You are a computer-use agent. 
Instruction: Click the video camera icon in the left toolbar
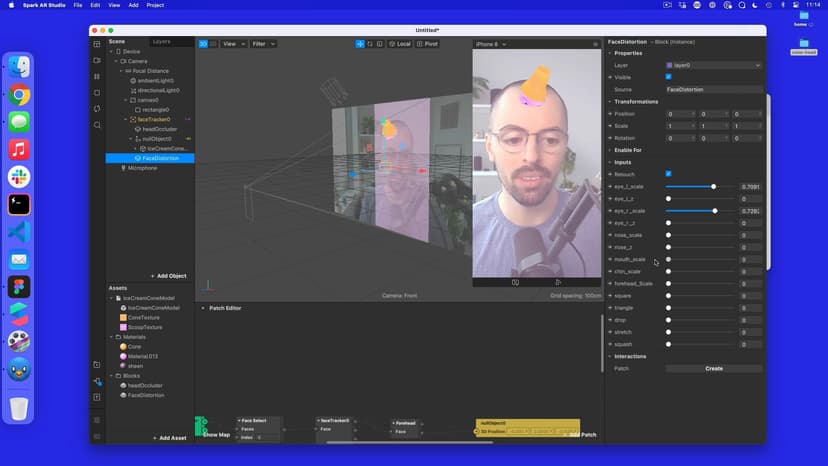97,60
